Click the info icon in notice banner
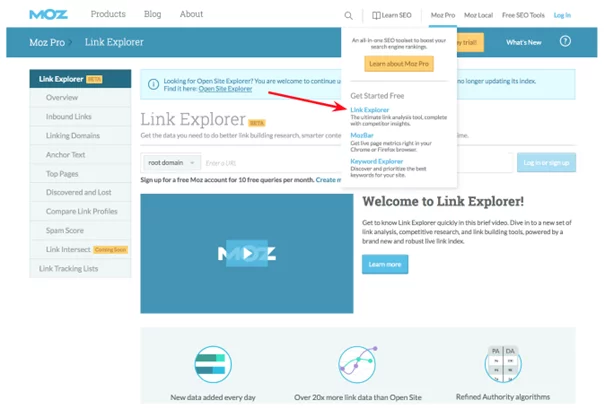 [x=153, y=84]
